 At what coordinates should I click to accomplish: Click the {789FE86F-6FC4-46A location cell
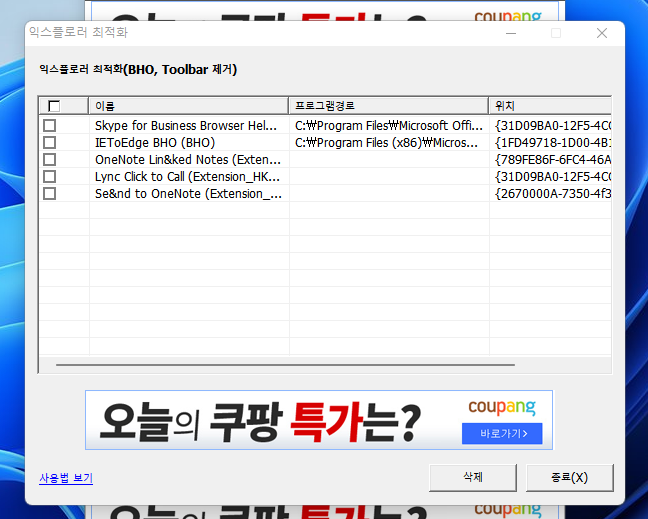coord(553,160)
